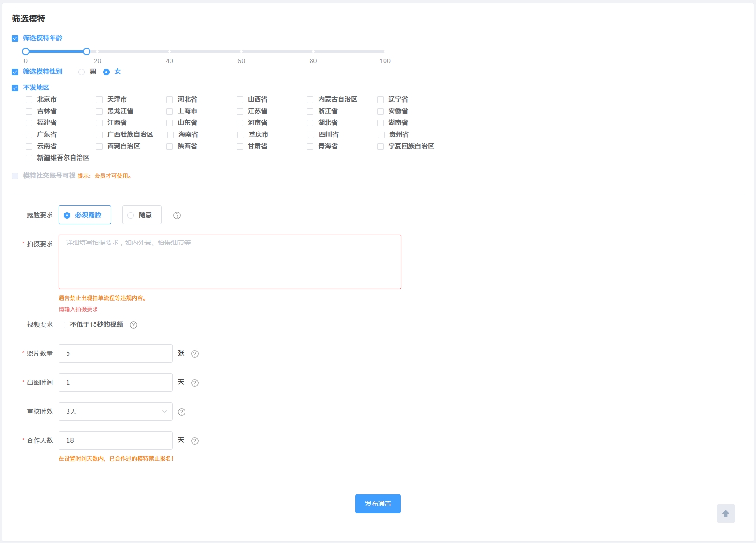
Task: Click the 拍摄要求 text area
Action: 230,262
